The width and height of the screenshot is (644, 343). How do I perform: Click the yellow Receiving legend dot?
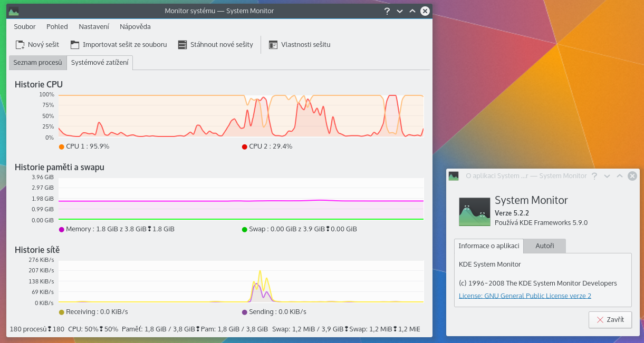[62, 312]
